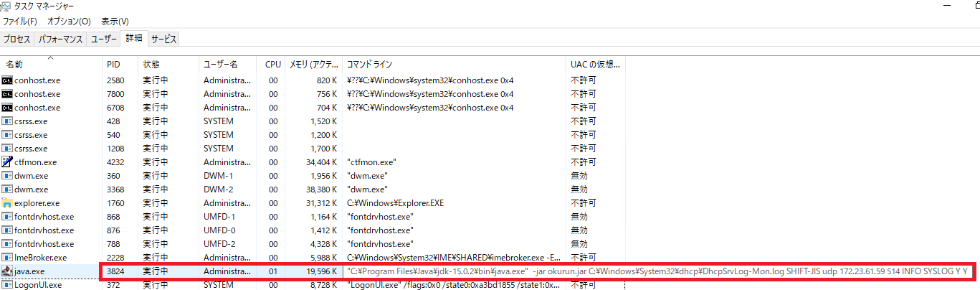The height and width of the screenshot is (290, 980).
Task: Click the fontdrvhost.exe icon for PID 876
Action: pos(7,230)
